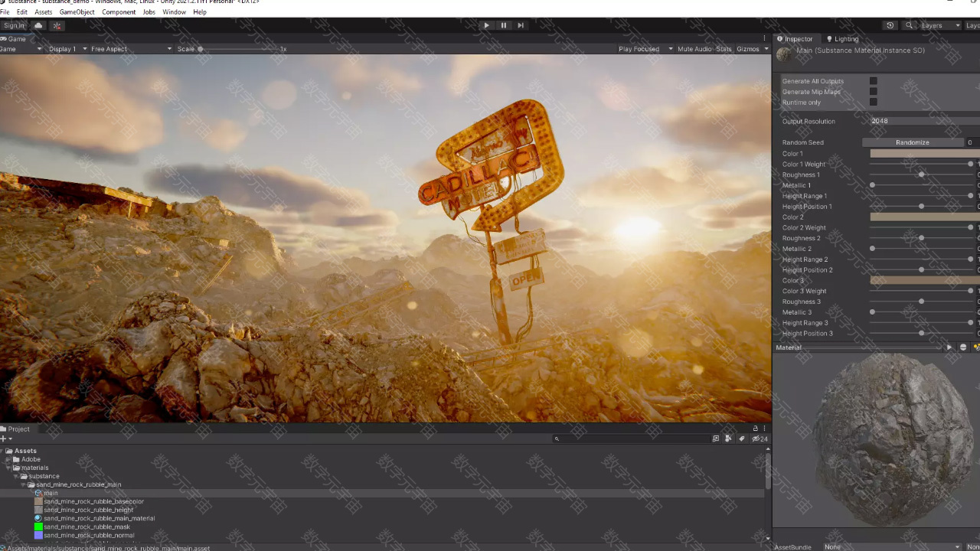Open the Game view kebab options menu
Viewport: 980px width, 551px height.
[764, 38]
